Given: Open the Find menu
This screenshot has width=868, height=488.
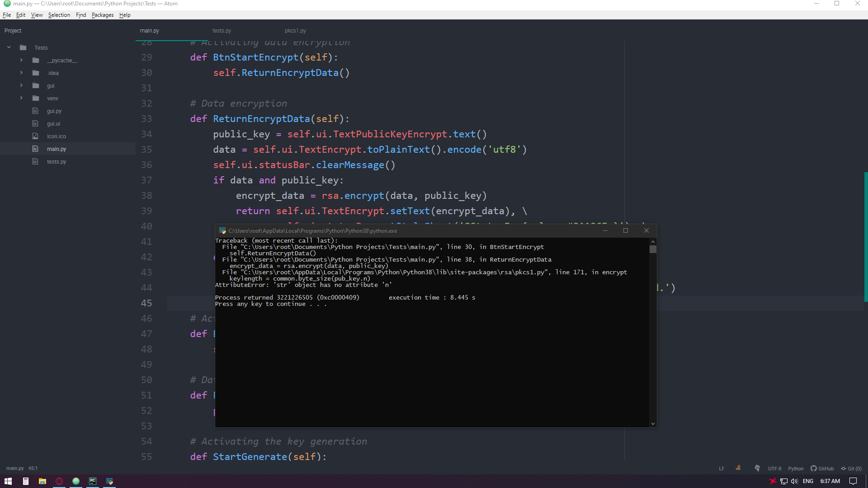Looking at the screenshot, I should 81,15.
